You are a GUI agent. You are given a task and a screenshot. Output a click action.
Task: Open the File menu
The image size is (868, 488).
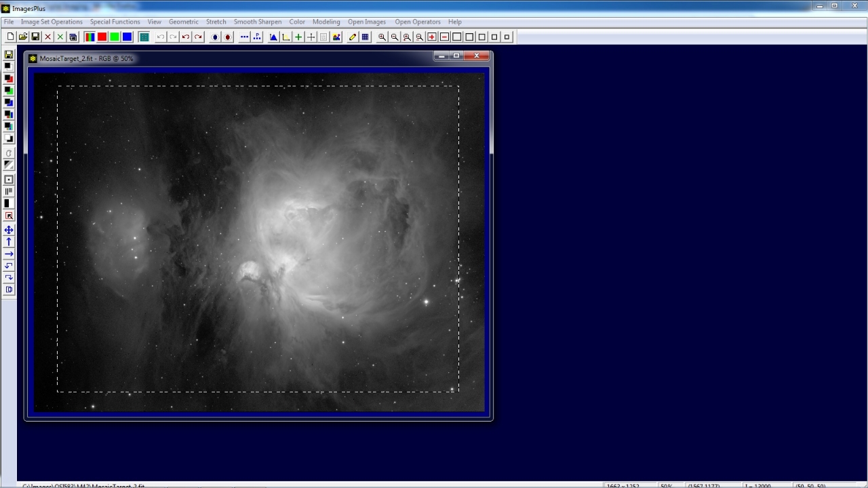9,22
